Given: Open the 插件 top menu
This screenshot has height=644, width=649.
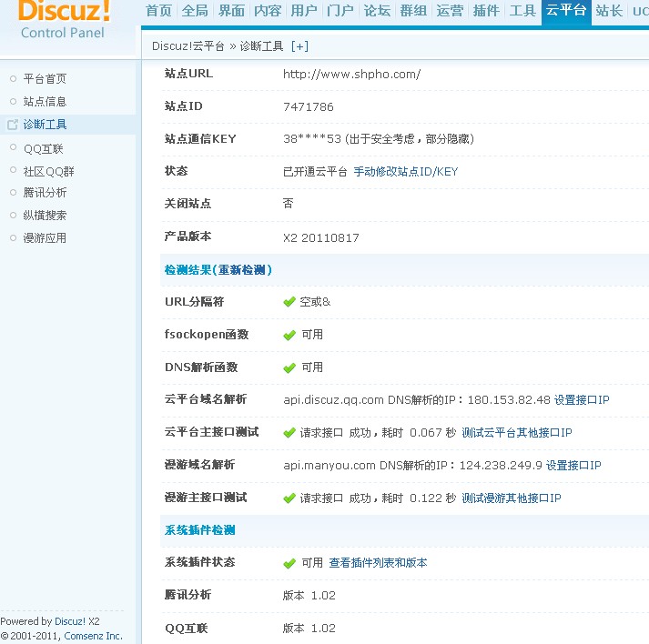Looking at the screenshot, I should [486, 10].
